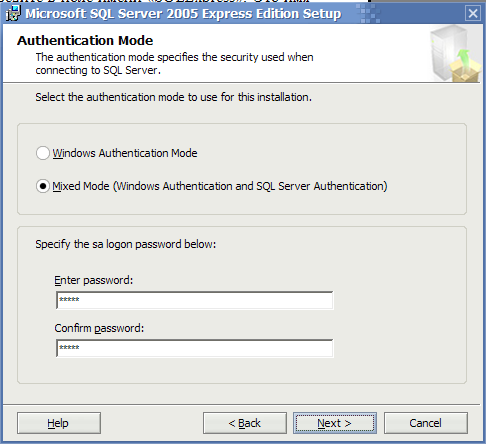The height and width of the screenshot is (444, 486).
Task: Click the 'Enter password:' label
Action: pyautogui.click(x=94, y=280)
